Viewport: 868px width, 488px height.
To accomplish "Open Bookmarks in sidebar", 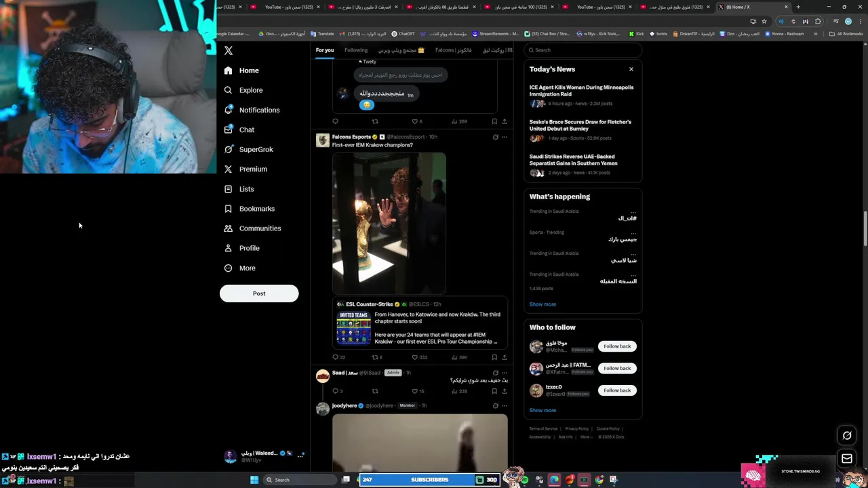I will tap(249, 209).
